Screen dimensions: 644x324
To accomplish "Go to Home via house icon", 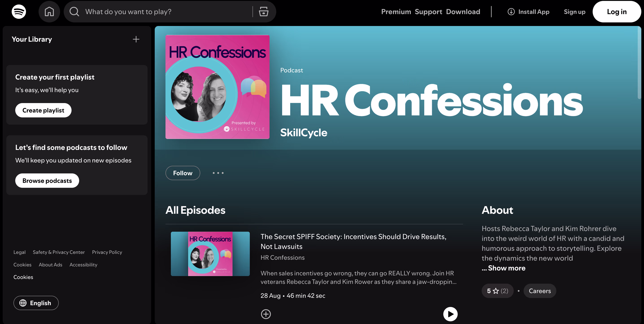I will click(49, 11).
